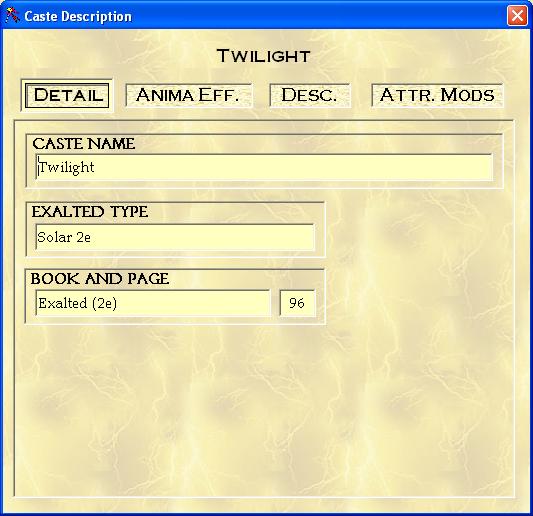Click the page number field showing 96
The height and width of the screenshot is (516, 533).
[297, 303]
